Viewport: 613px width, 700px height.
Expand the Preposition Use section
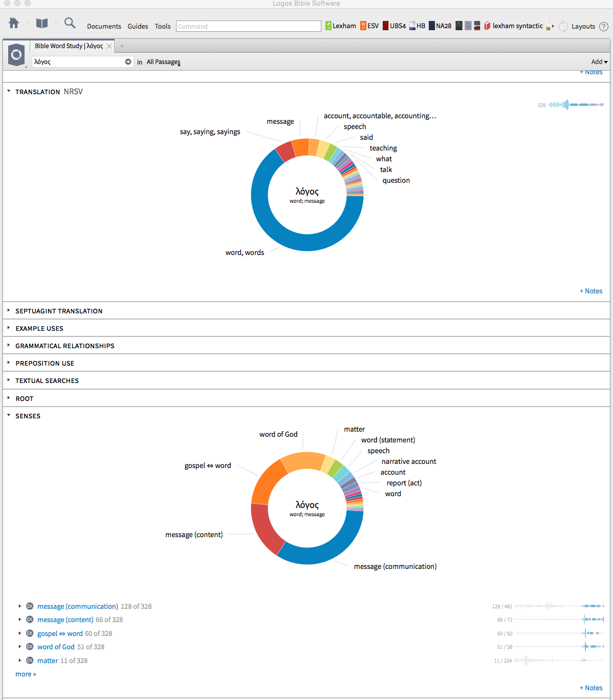(x=9, y=363)
